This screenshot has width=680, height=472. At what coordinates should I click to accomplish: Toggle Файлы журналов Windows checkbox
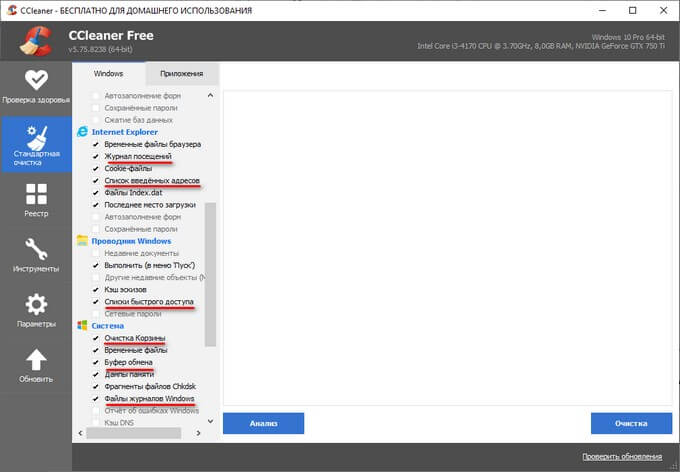(96, 399)
